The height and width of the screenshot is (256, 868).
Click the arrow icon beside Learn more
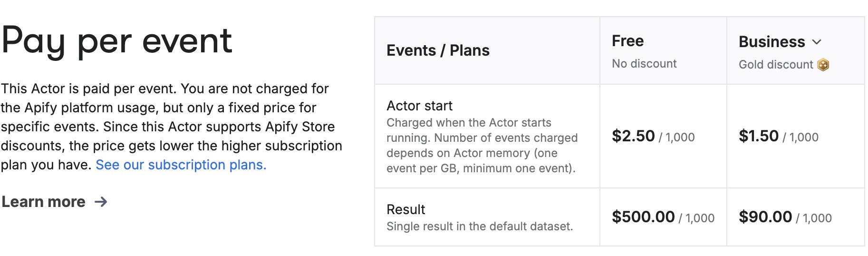[101, 202]
